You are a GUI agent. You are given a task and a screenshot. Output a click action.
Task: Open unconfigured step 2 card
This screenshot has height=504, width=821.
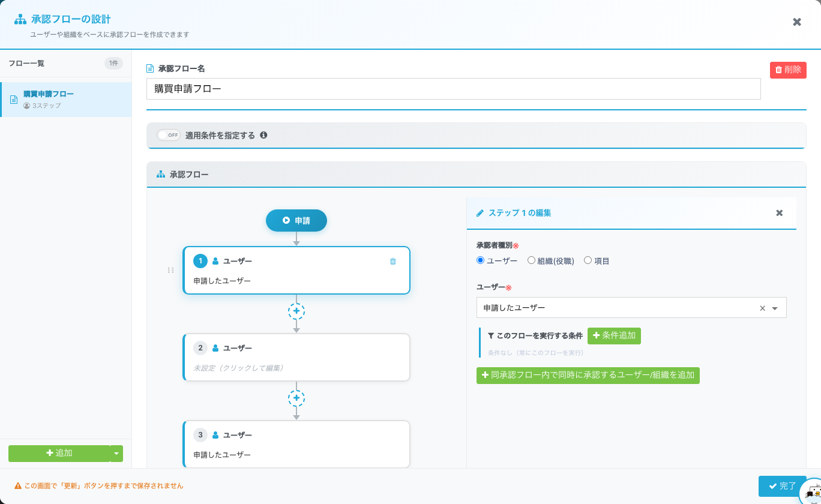[296, 358]
